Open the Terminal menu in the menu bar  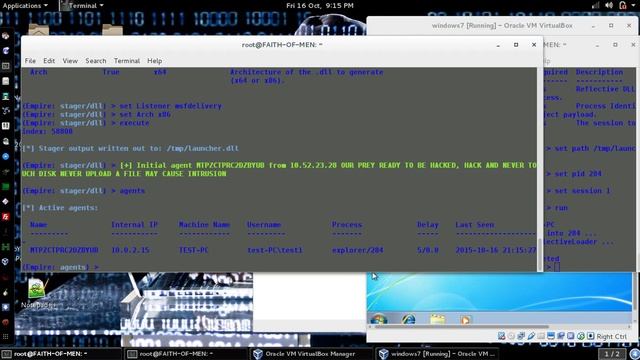point(127,61)
